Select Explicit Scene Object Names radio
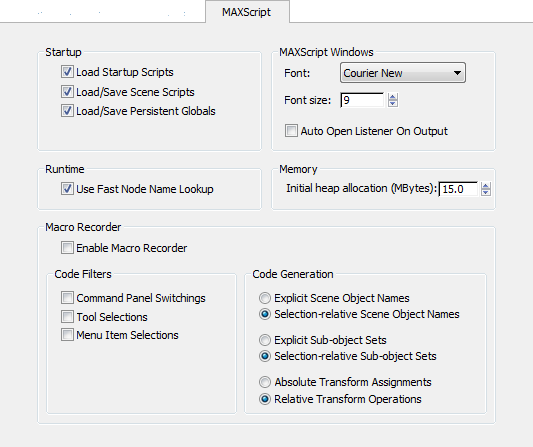533x447 pixels. click(265, 298)
